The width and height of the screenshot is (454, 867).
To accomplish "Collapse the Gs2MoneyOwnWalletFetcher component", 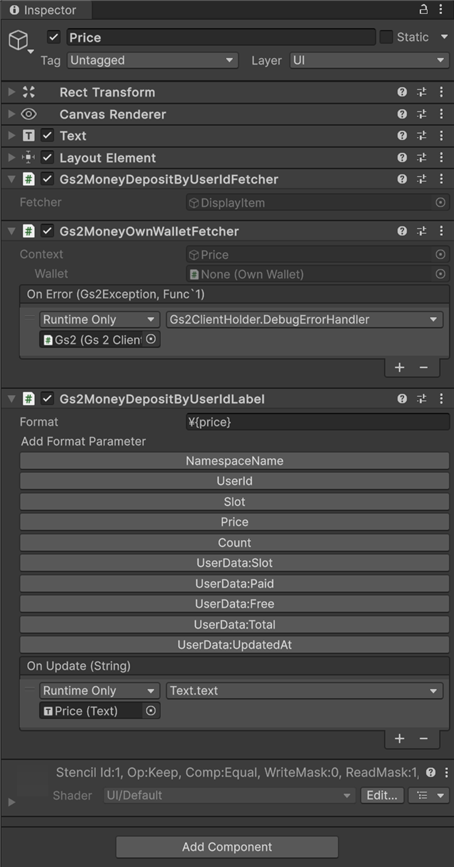I will coord(11,231).
